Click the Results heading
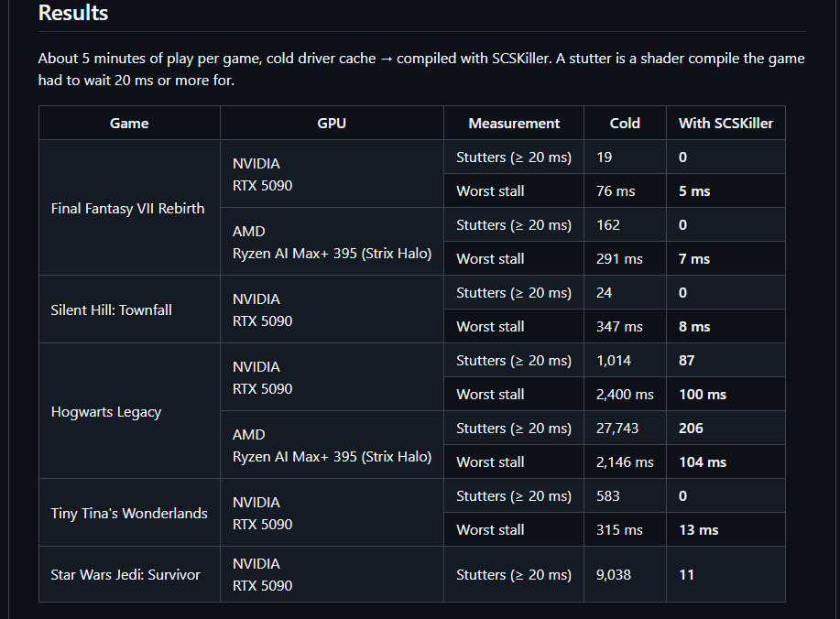 click(x=73, y=13)
